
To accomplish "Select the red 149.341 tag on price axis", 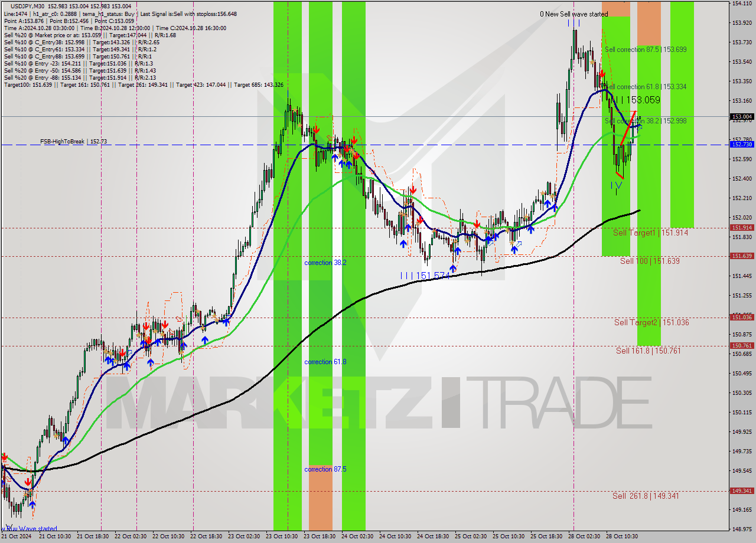I will point(742,490).
